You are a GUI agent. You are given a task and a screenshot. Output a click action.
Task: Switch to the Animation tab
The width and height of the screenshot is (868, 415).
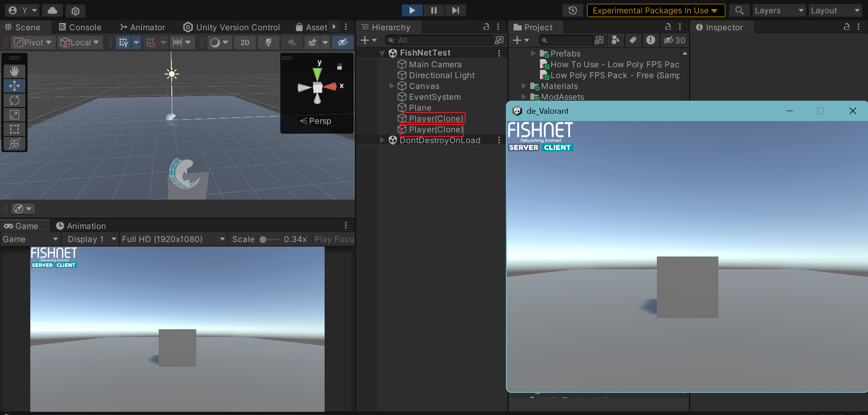click(x=81, y=226)
